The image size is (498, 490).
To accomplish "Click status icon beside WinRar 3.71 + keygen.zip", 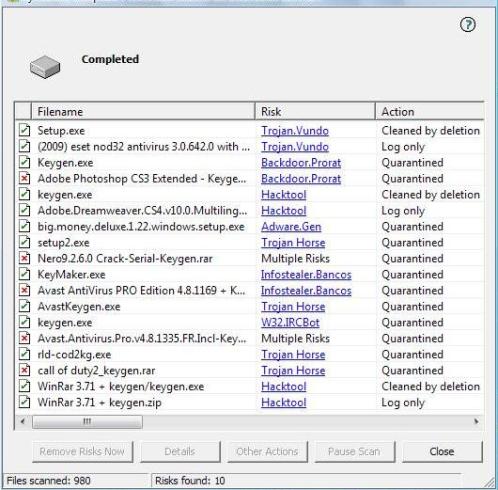I will coord(24,402).
